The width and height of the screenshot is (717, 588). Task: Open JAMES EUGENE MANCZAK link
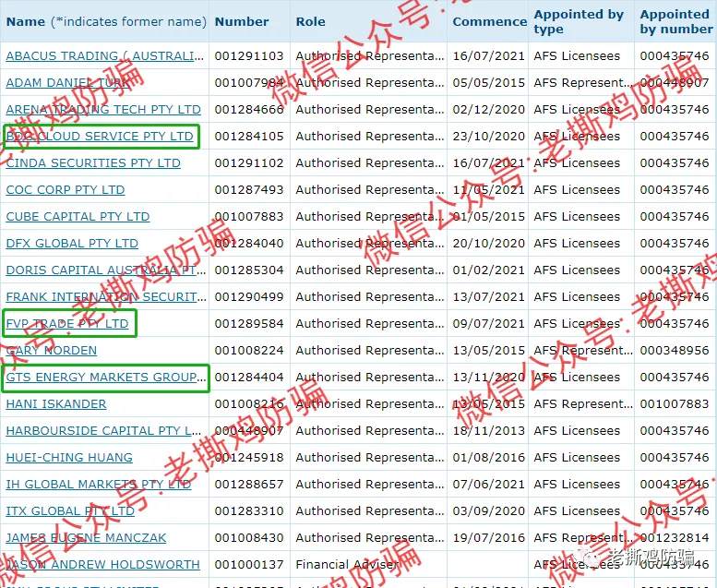click(x=86, y=537)
